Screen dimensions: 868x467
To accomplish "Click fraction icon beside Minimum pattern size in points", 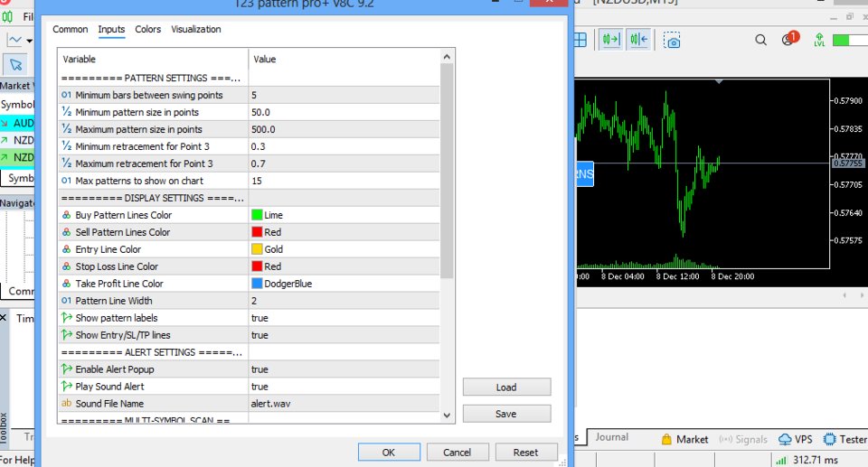I will [x=66, y=112].
